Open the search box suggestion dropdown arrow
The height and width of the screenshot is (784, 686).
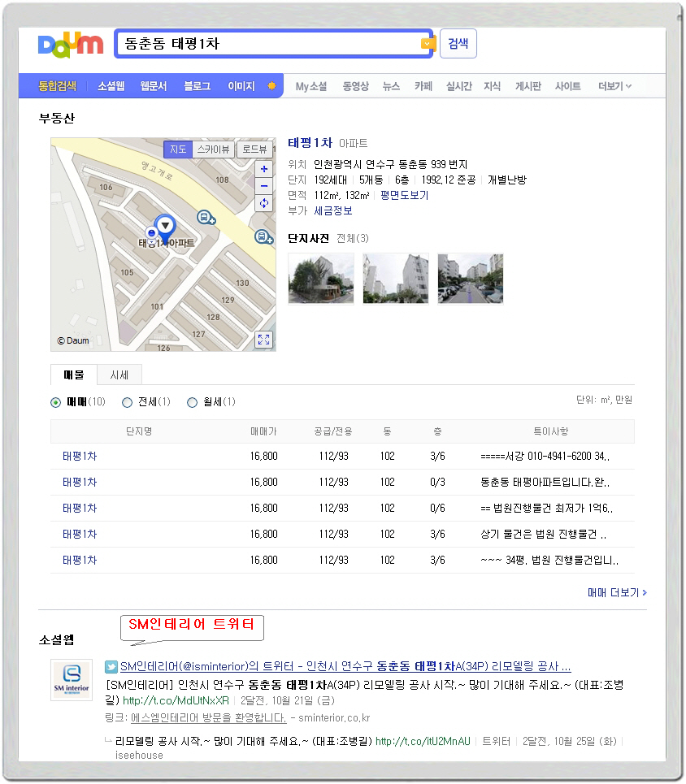(x=428, y=44)
